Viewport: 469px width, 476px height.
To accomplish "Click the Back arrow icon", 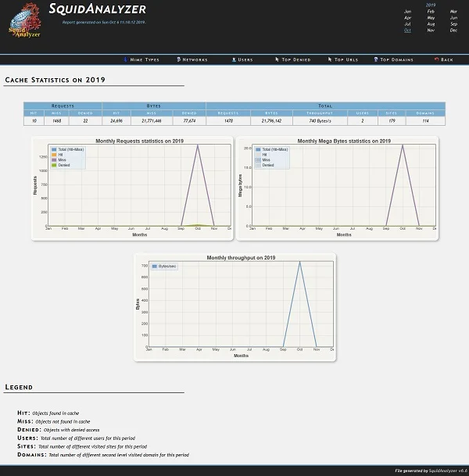I will (x=436, y=59).
